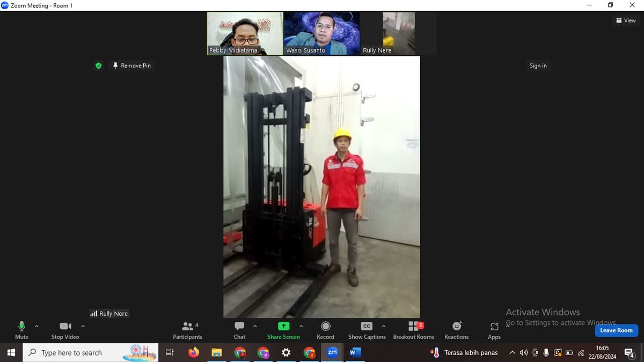644x362 pixels.
Task: Open Wi-Fi network settings in tray
Action: 581,352
